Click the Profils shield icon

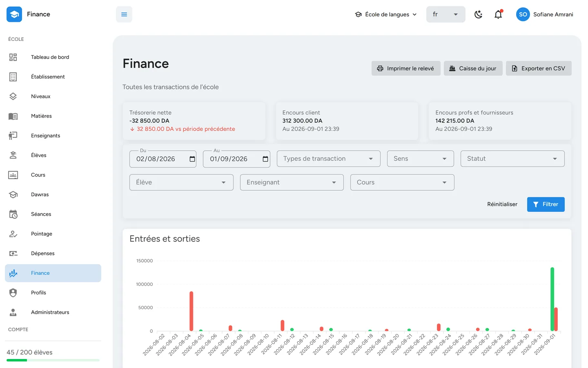[13, 293]
